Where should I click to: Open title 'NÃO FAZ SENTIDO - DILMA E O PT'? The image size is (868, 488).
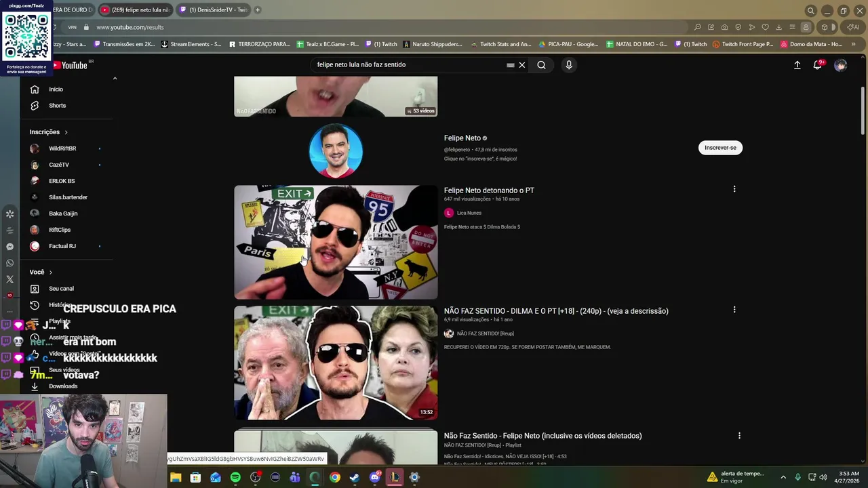point(556,311)
